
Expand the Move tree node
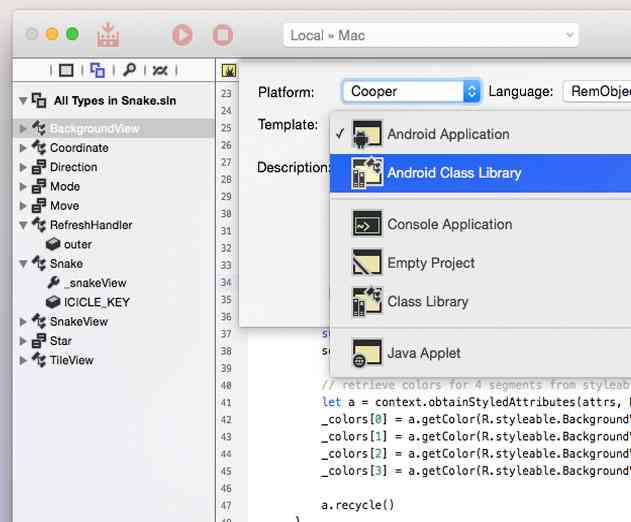(23, 206)
